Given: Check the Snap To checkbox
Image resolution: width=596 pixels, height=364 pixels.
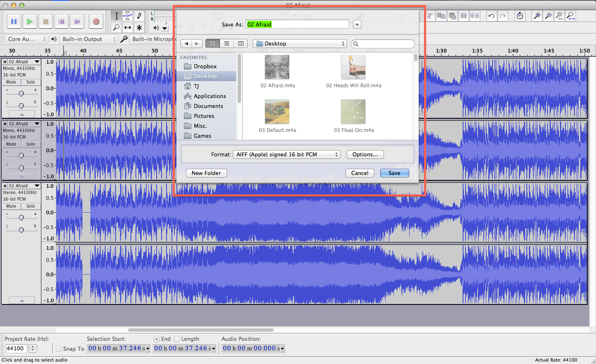Looking at the screenshot, I should click(58, 349).
